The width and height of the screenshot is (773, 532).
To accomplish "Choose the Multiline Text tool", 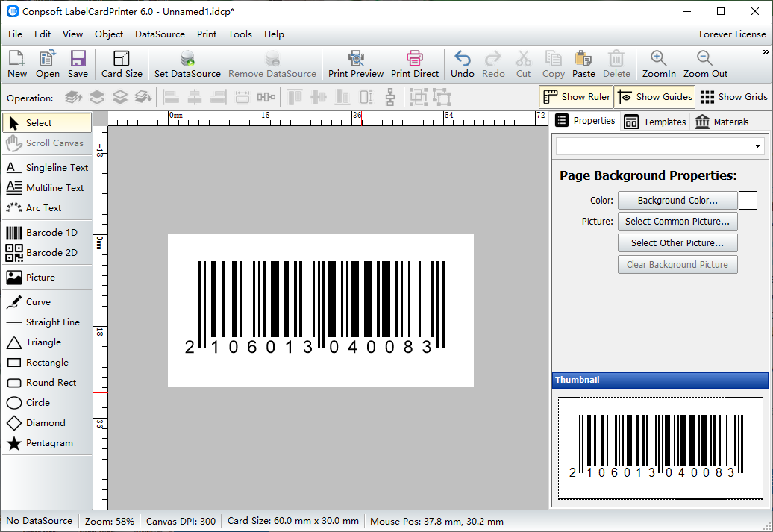I will click(x=47, y=188).
